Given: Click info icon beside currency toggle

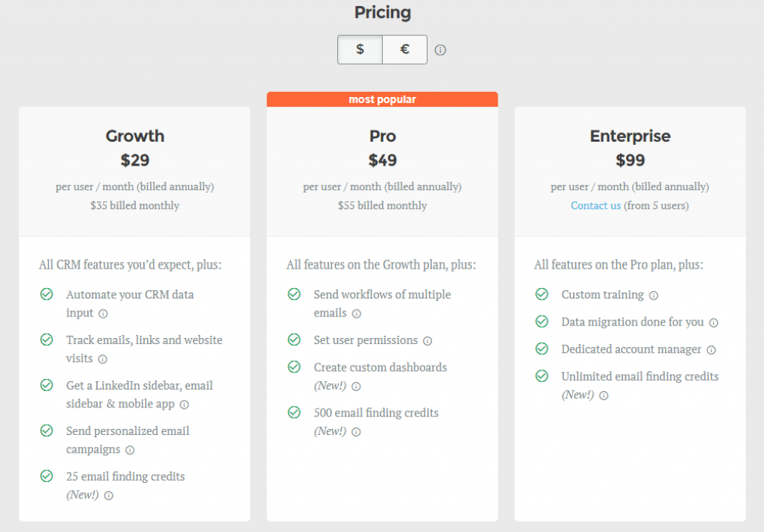Looking at the screenshot, I should 440,50.
